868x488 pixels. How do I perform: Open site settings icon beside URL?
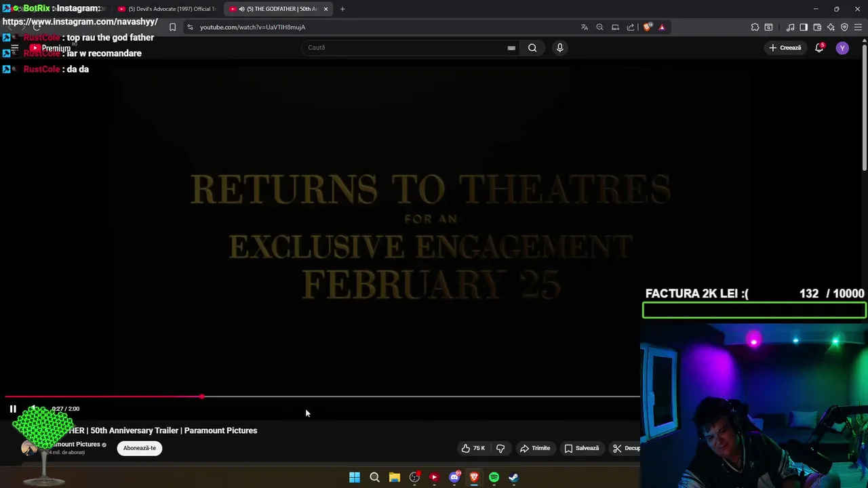click(190, 27)
